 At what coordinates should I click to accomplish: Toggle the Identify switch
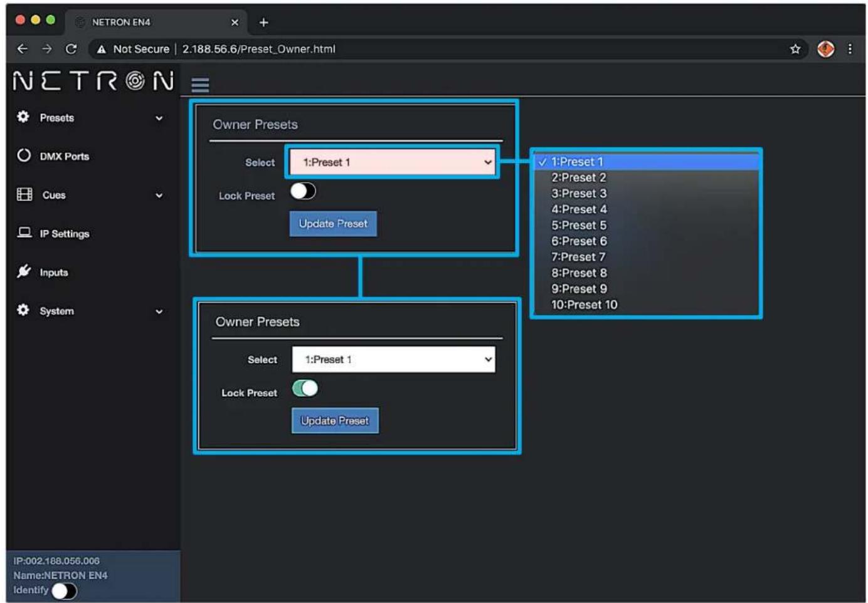65,590
